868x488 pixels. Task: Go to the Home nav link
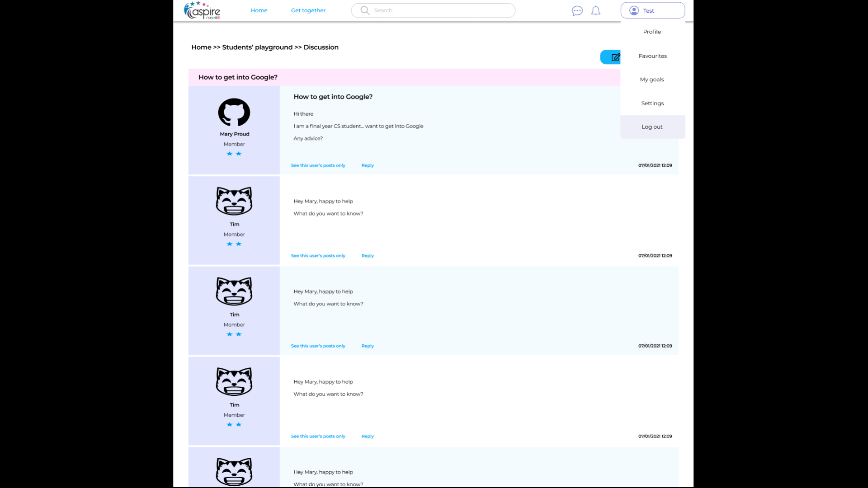click(259, 10)
